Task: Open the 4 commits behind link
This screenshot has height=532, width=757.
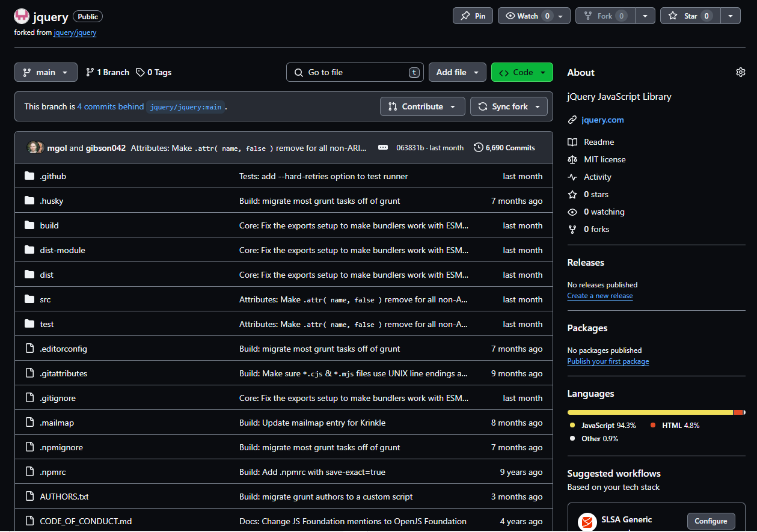Action: click(111, 106)
